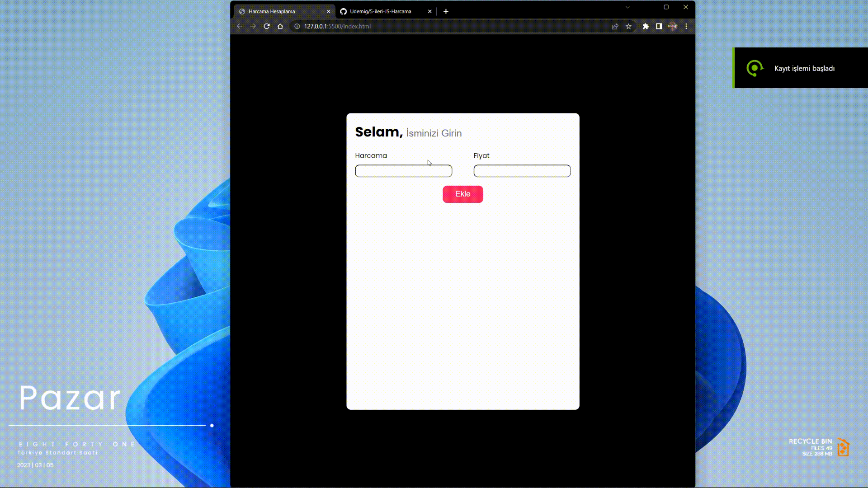Viewport: 868px width, 488px height.
Task: Focus the Harcama input field
Action: pos(403,171)
